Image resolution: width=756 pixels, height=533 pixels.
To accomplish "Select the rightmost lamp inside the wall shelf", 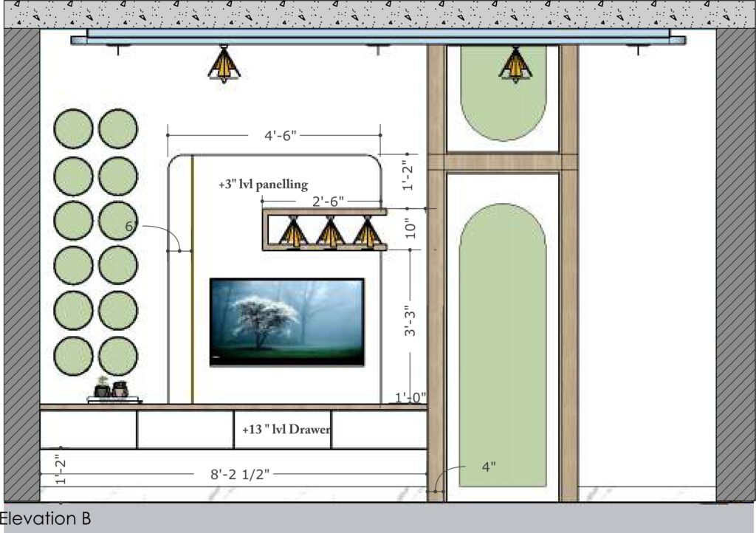I will point(366,233).
